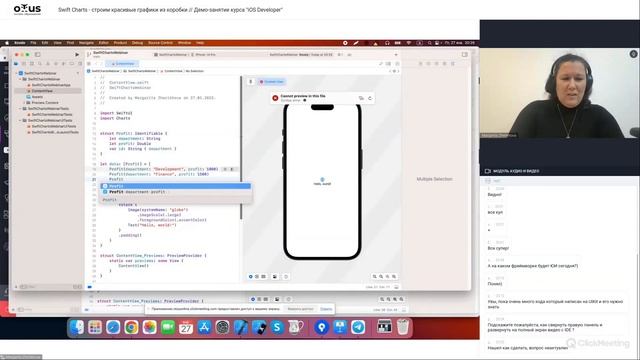The width and height of the screenshot is (640, 360).
Task: Open Finder from the Dock
Action: [x=77, y=327]
